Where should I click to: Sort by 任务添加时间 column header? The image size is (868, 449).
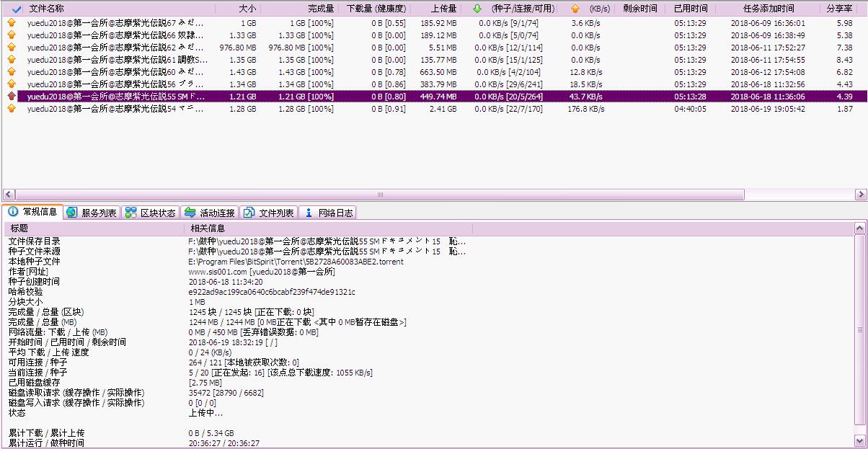click(768, 9)
